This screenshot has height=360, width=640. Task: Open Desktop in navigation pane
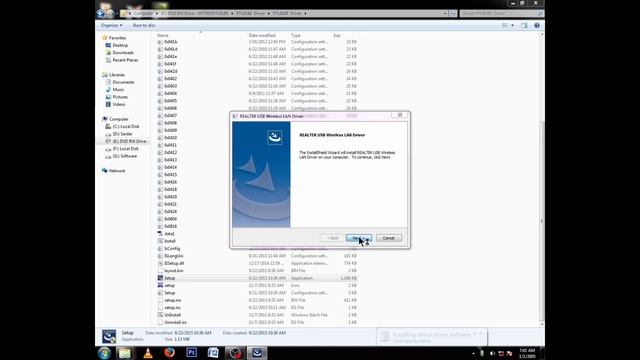click(120, 45)
